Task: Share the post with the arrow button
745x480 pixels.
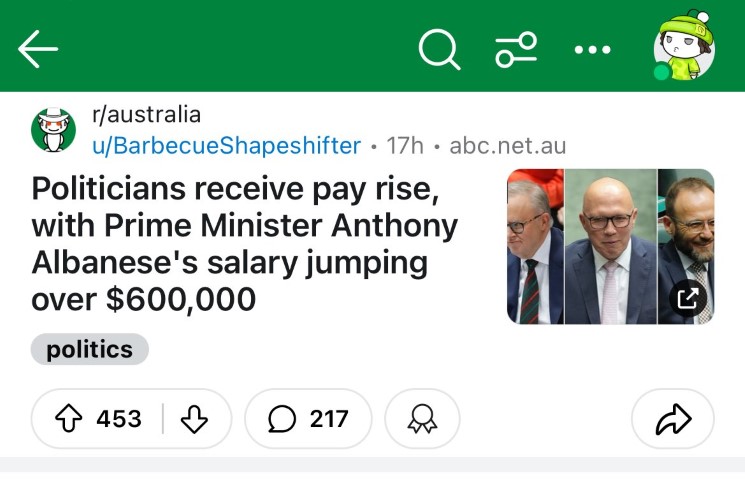Action: point(673,419)
